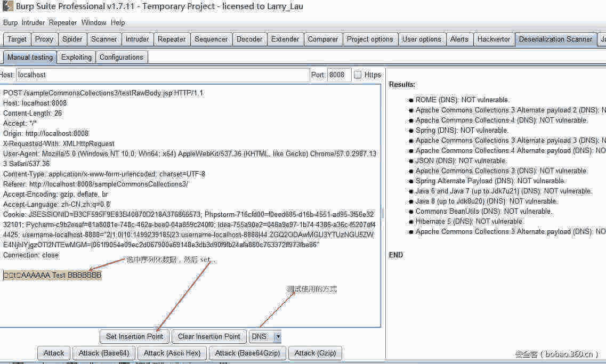This screenshot has width=606, height=364.
Task: Open the DNS attack method dropdown
Action: [x=278, y=336]
